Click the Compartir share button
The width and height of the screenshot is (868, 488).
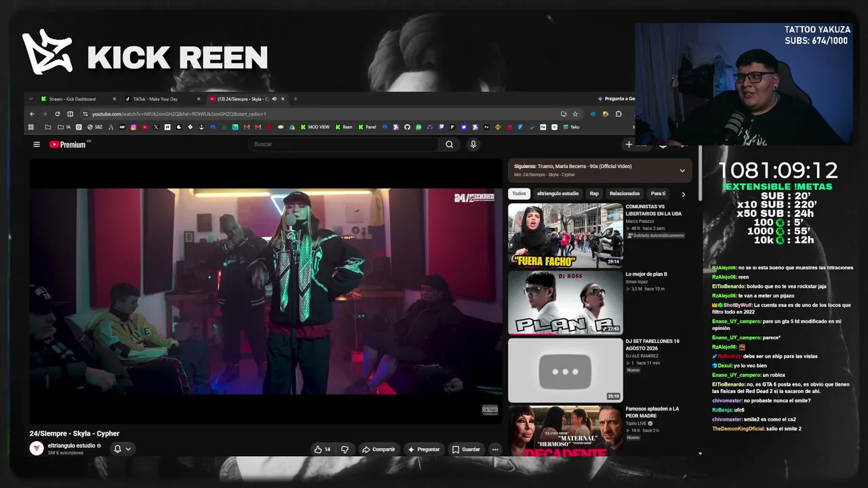(x=378, y=449)
